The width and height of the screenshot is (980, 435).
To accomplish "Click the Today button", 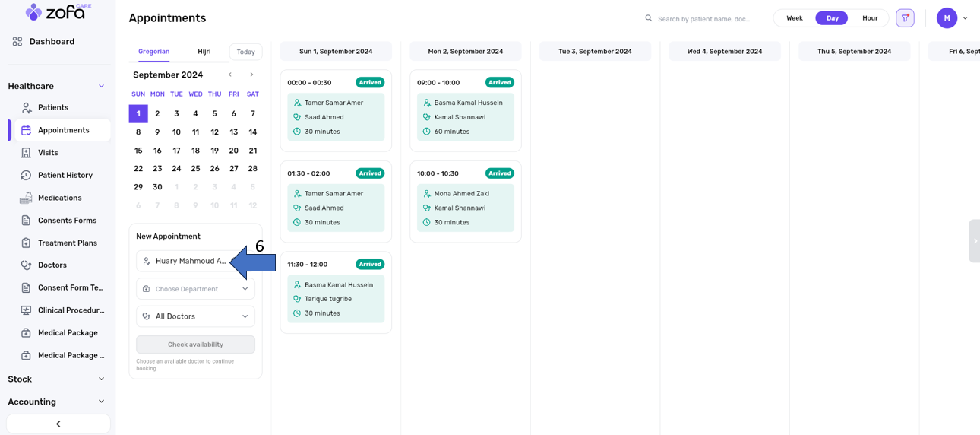I will 245,52.
